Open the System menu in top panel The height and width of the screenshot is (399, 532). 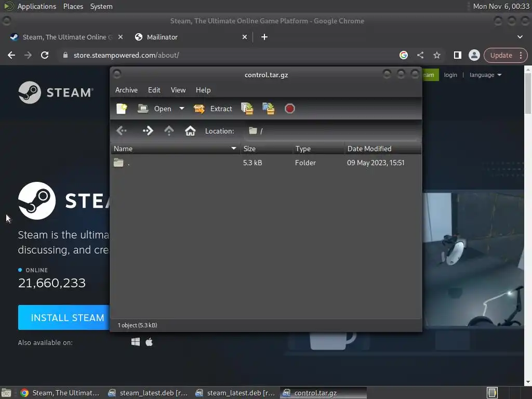pyautogui.click(x=101, y=6)
